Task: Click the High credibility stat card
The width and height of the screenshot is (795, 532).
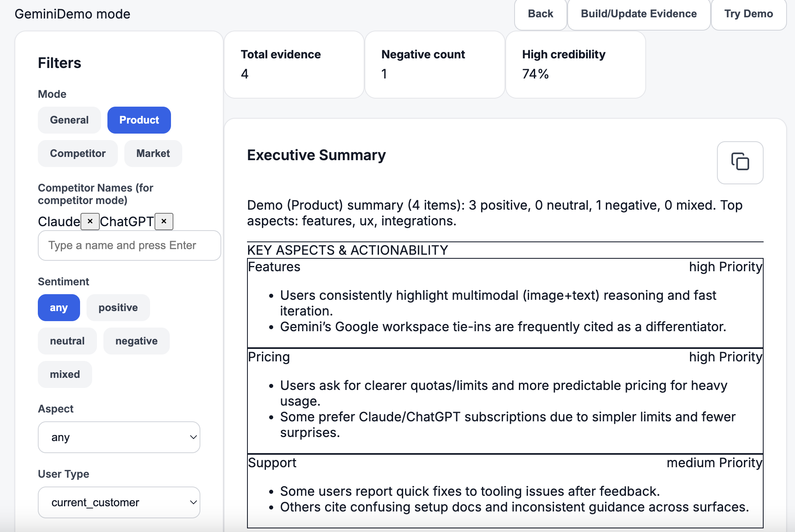Action: click(575, 64)
